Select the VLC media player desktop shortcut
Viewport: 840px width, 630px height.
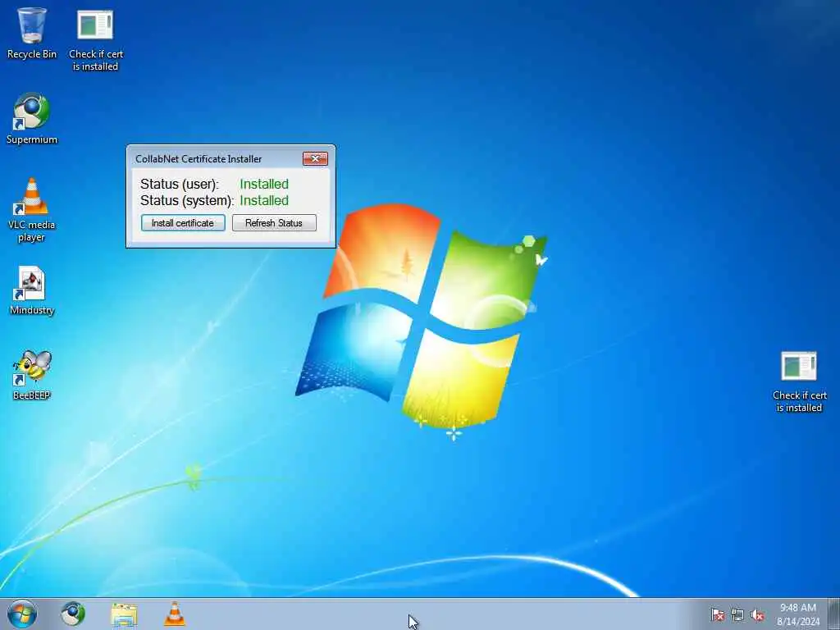32,210
